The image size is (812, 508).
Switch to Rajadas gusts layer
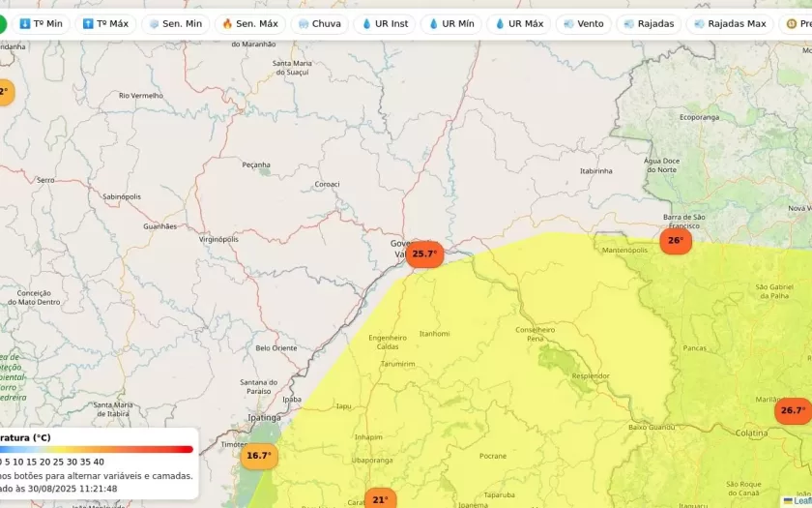[x=649, y=23]
